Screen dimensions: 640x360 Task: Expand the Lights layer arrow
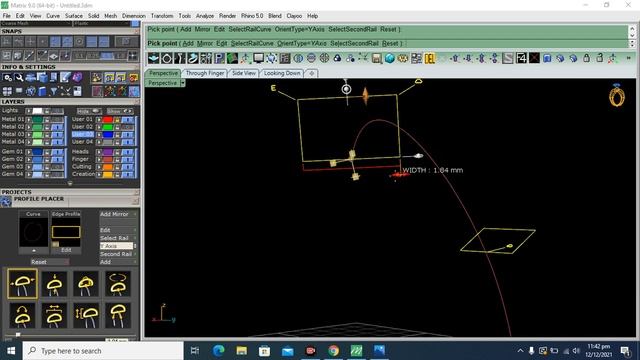coord(29,111)
